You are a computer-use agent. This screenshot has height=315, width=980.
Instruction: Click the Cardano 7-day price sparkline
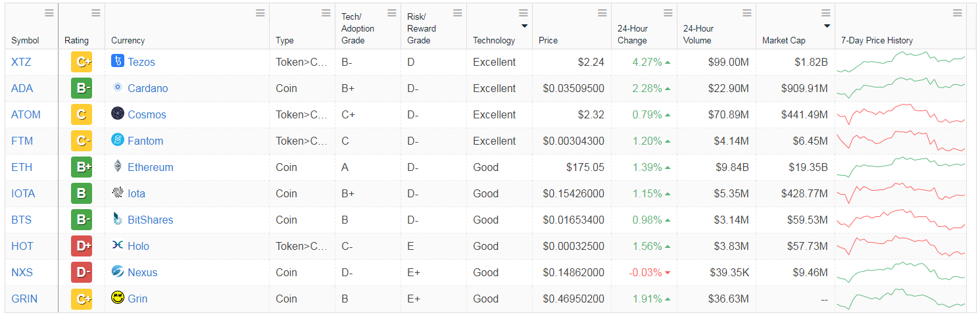(900, 88)
